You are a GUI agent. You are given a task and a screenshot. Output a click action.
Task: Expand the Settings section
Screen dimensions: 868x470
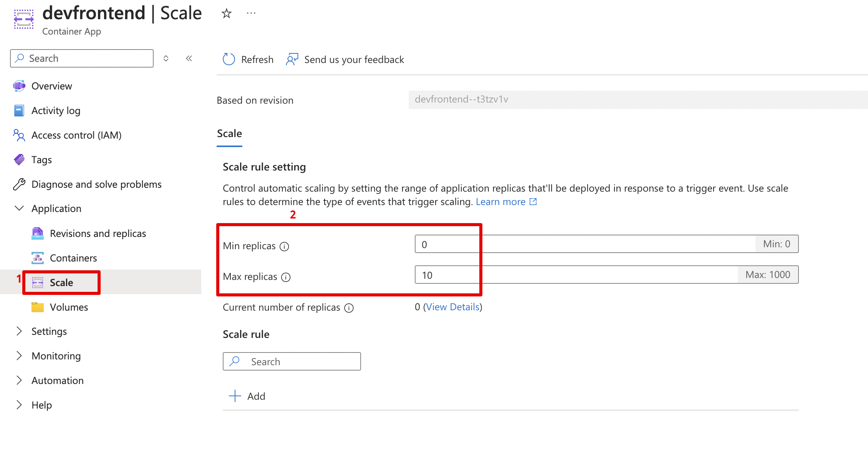click(x=19, y=331)
